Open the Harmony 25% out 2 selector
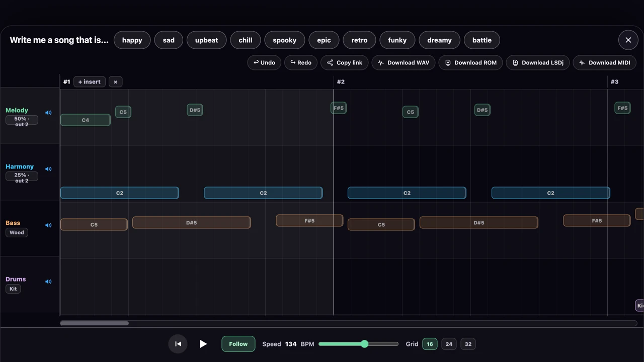The height and width of the screenshot is (362, 644). [22, 177]
